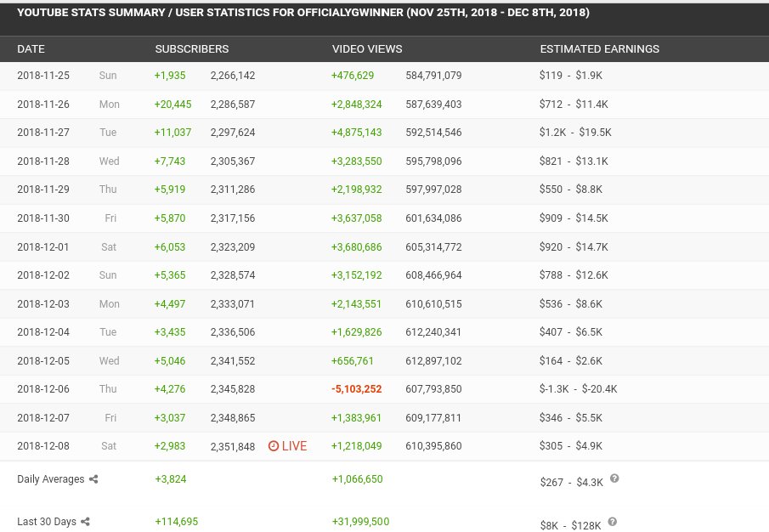Select total views 610,395,860
This screenshot has height=532, width=769.
[x=433, y=445]
